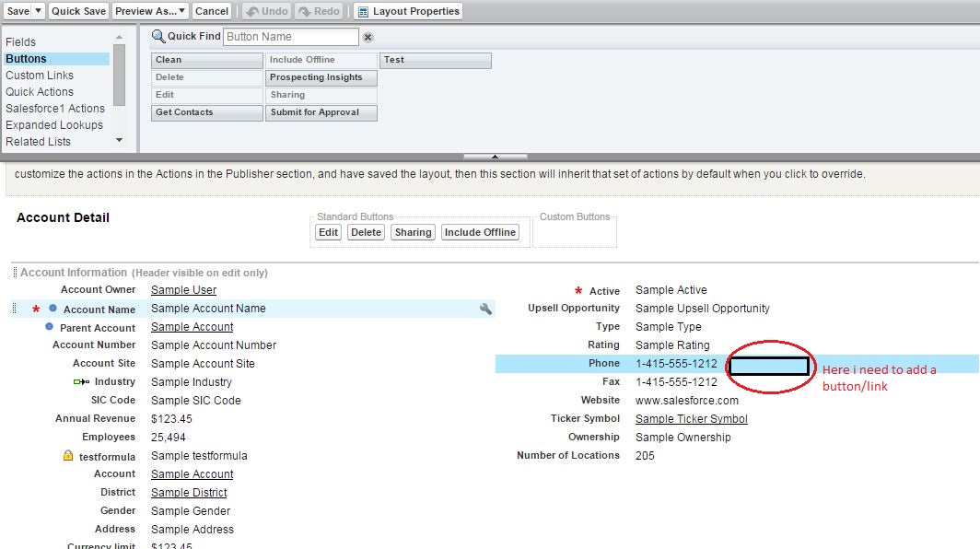This screenshot has width=980, height=549.
Task: Click the blue dot beside Account Name
Action: point(53,308)
